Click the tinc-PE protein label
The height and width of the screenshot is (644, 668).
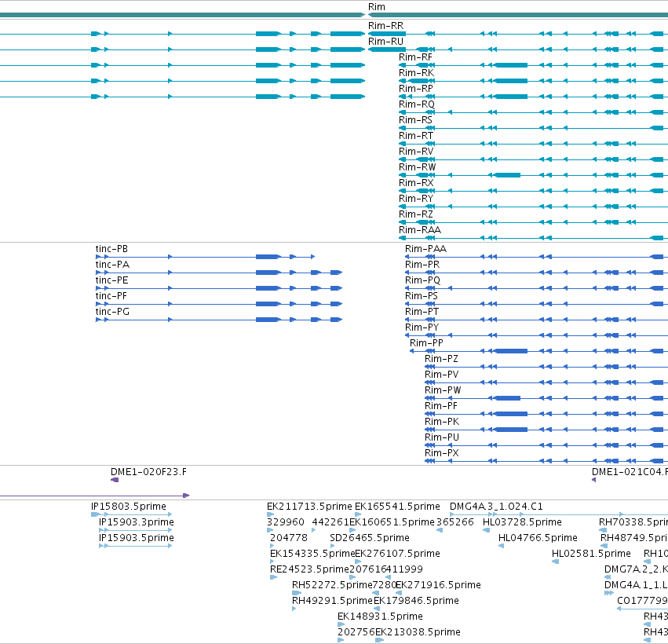click(111, 281)
